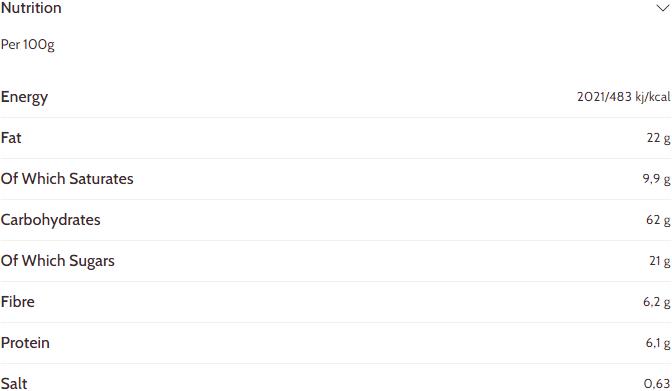Image resolution: width=672 pixels, height=391 pixels.
Task: Click the 62 g carbohydrates value
Action: click(658, 220)
